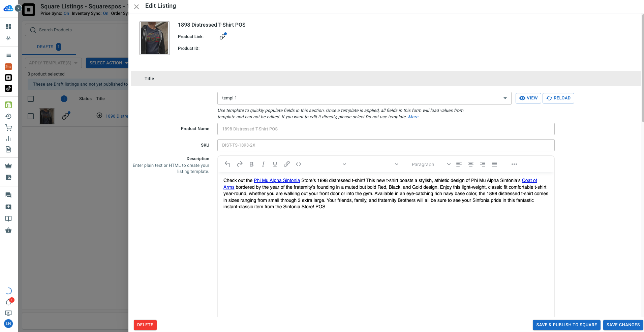Open the Phi Mu Alpha Sinfonia link

point(277,180)
